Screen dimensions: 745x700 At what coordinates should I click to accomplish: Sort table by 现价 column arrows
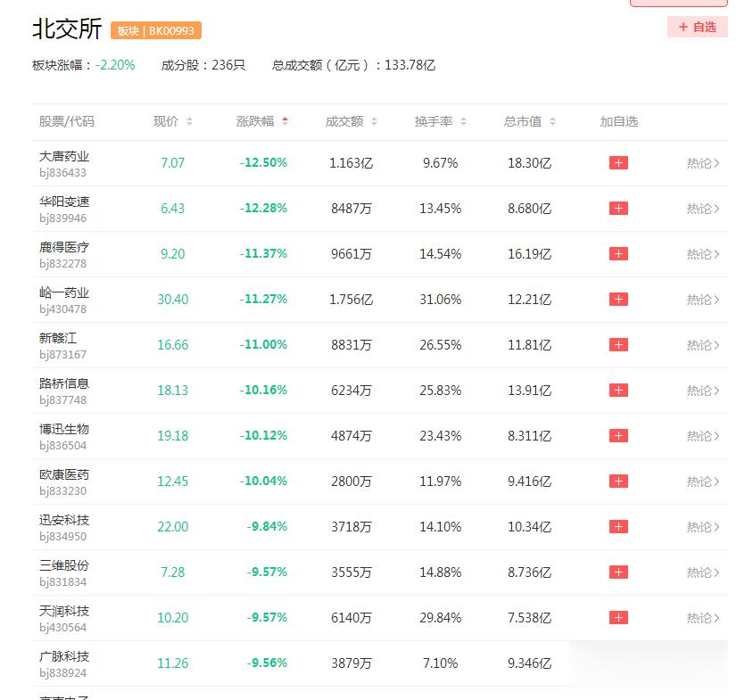pyautogui.click(x=189, y=121)
